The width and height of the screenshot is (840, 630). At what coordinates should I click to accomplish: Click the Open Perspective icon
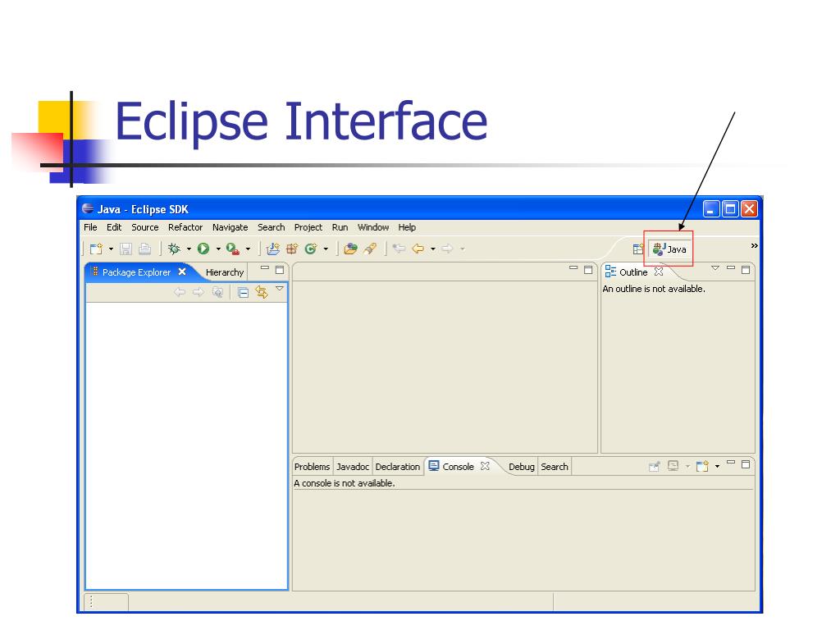638,249
